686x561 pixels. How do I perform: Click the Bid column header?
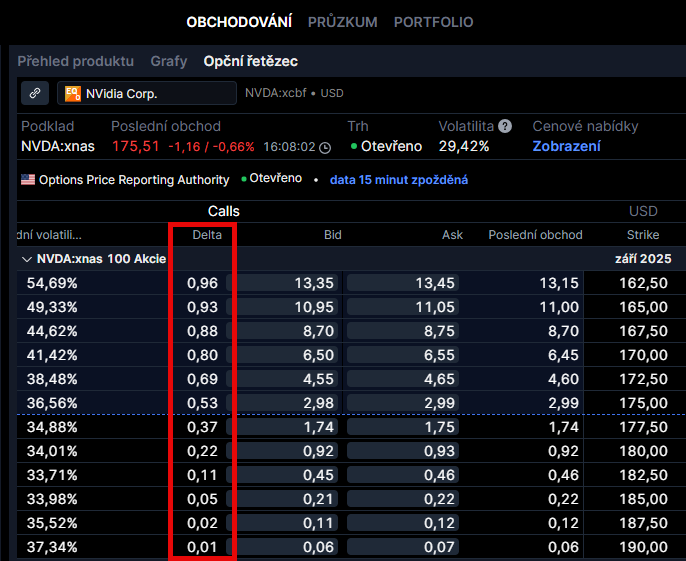point(332,235)
